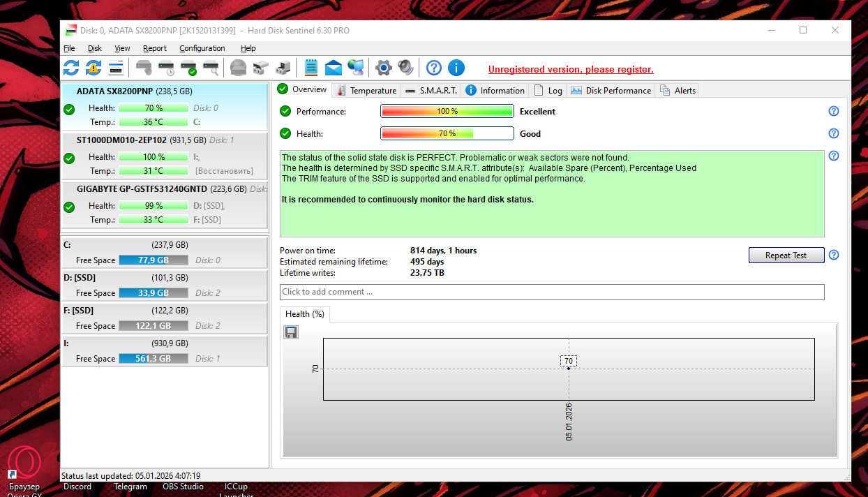Viewport: 868px width, 497px height.
Task: Switch to the Disk Performance tab
Action: click(611, 90)
